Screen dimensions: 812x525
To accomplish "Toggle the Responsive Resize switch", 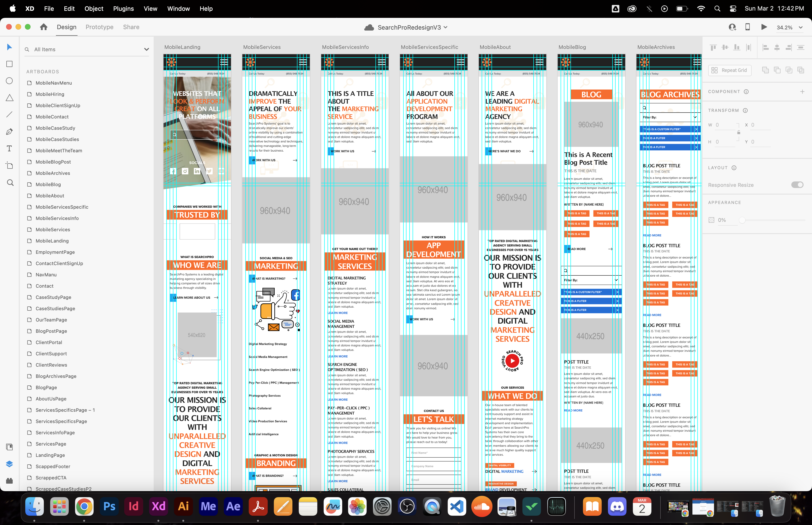I will tap(797, 185).
